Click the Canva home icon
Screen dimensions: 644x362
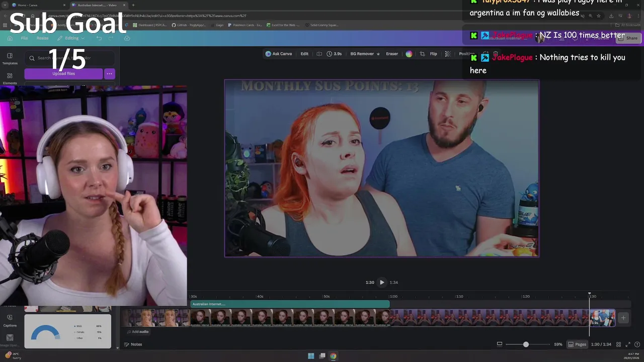(10, 38)
